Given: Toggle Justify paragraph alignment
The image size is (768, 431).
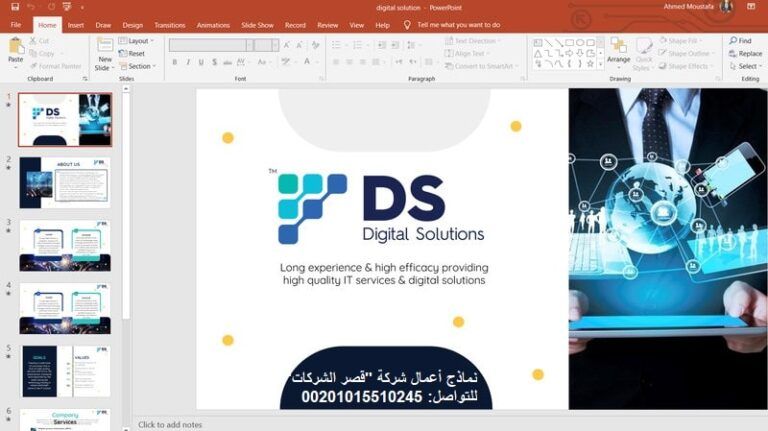Looking at the screenshot, I should (x=376, y=62).
